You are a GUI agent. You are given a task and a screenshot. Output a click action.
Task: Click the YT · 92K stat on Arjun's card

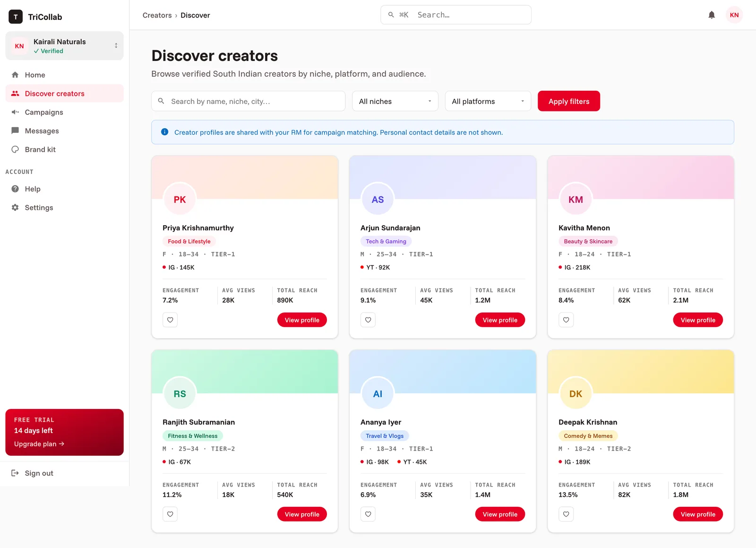click(x=375, y=268)
